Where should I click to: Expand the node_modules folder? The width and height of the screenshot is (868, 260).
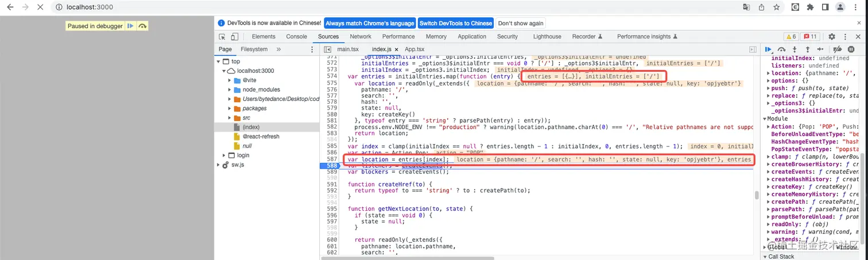point(230,90)
